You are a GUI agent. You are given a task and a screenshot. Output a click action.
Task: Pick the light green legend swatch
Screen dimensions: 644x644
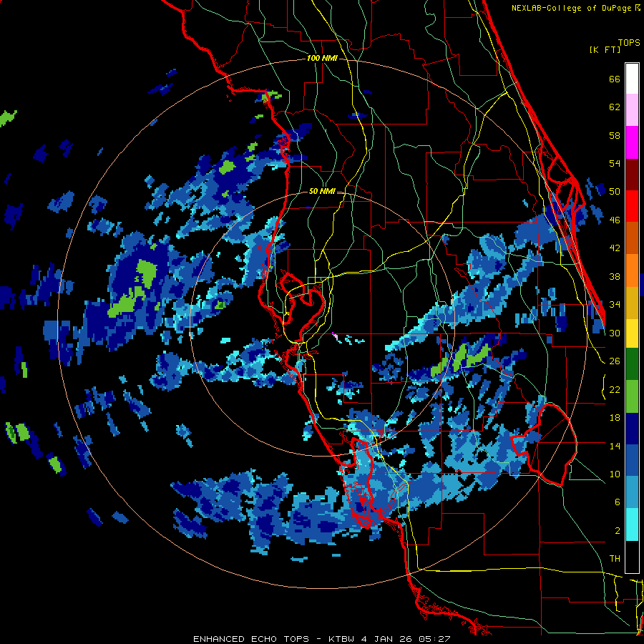pyautogui.click(x=632, y=396)
